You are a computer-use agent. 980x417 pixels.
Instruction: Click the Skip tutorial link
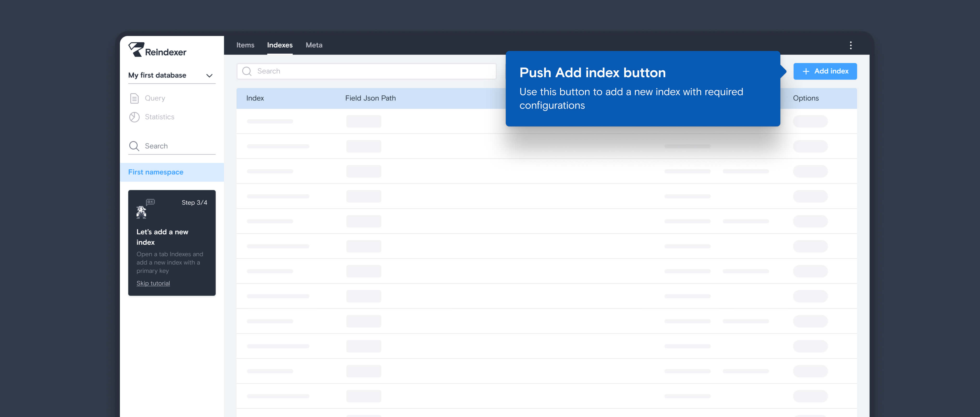click(x=153, y=283)
